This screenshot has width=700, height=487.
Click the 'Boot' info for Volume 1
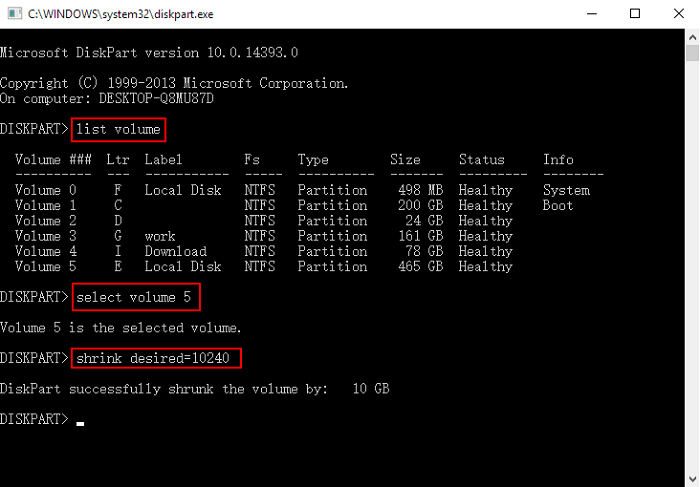(559, 205)
